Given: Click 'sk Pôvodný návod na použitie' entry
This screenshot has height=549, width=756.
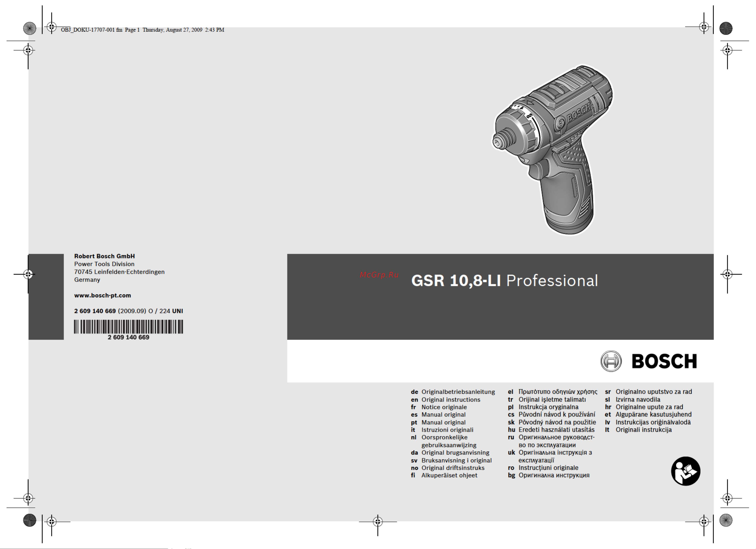Looking at the screenshot, I should click(552, 422).
